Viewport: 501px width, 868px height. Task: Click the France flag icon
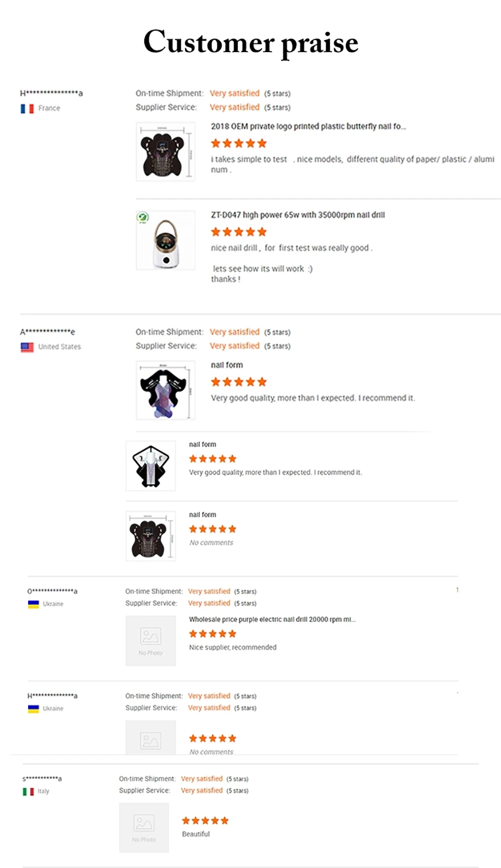click(27, 108)
